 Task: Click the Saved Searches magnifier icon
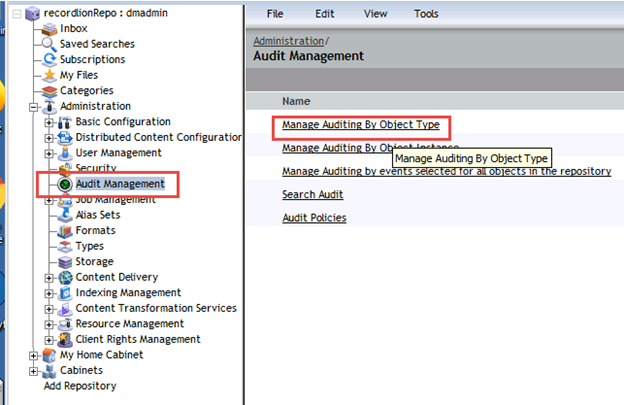[51, 44]
